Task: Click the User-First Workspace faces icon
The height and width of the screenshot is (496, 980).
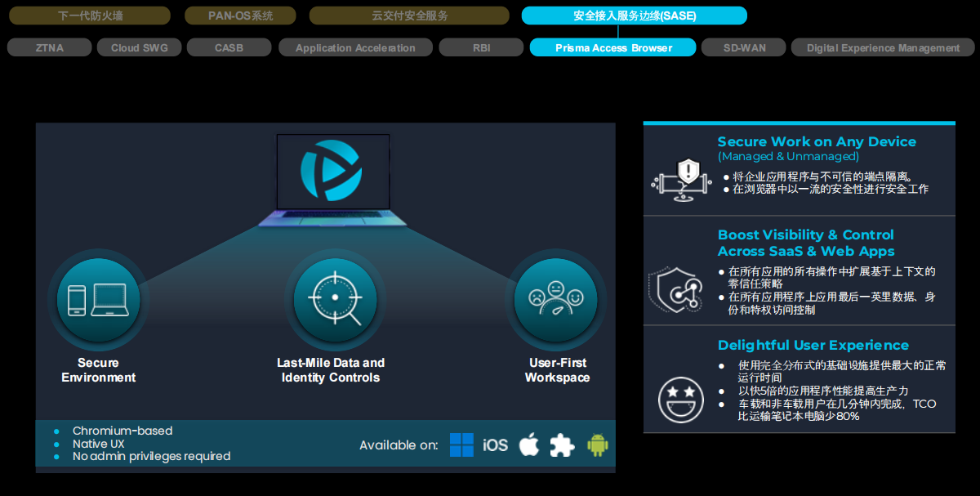Action: (x=556, y=300)
